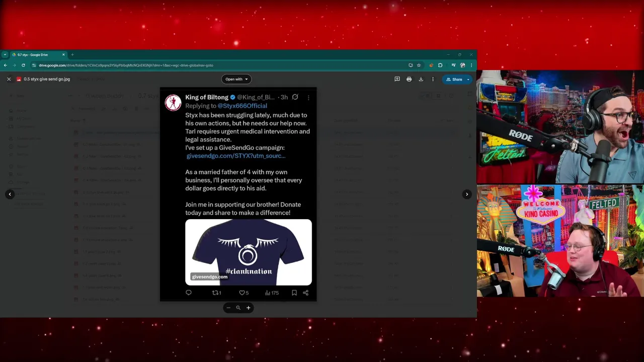
Task: Open the browser extensions puzzle icon
Action: [440, 65]
